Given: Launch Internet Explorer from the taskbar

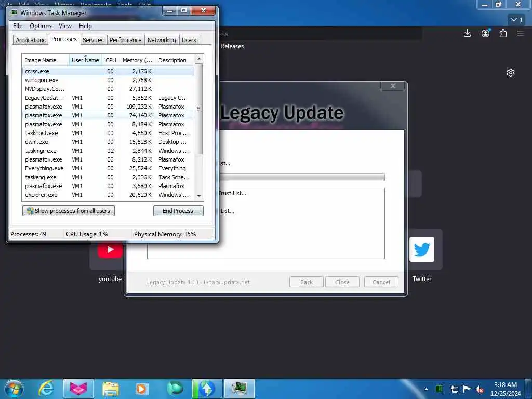Looking at the screenshot, I should pyautogui.click(x=46, y=389).
